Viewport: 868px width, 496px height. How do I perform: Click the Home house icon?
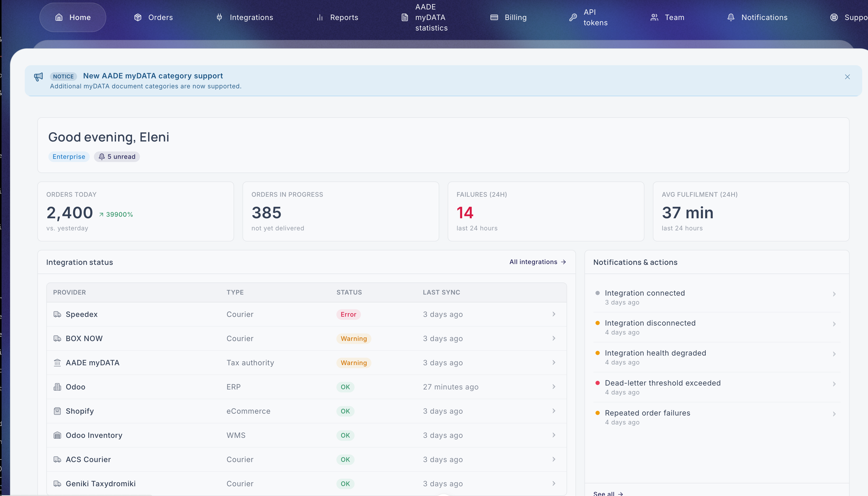[59, 17]
